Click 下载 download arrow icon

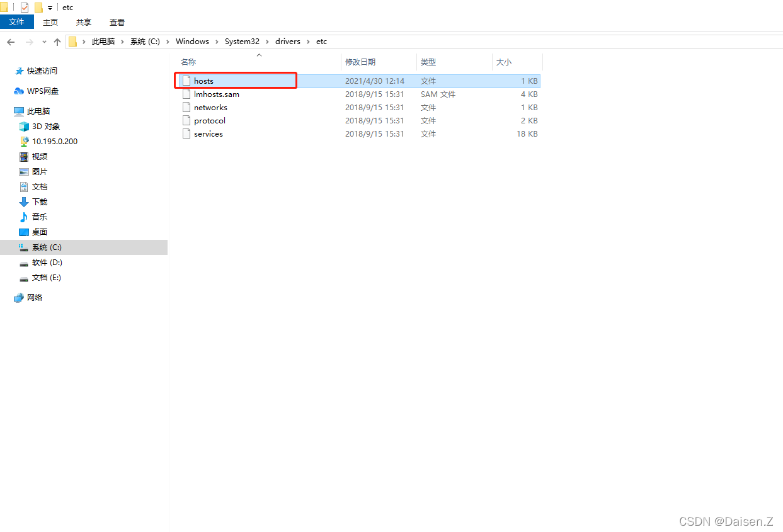tap(24, 202)
